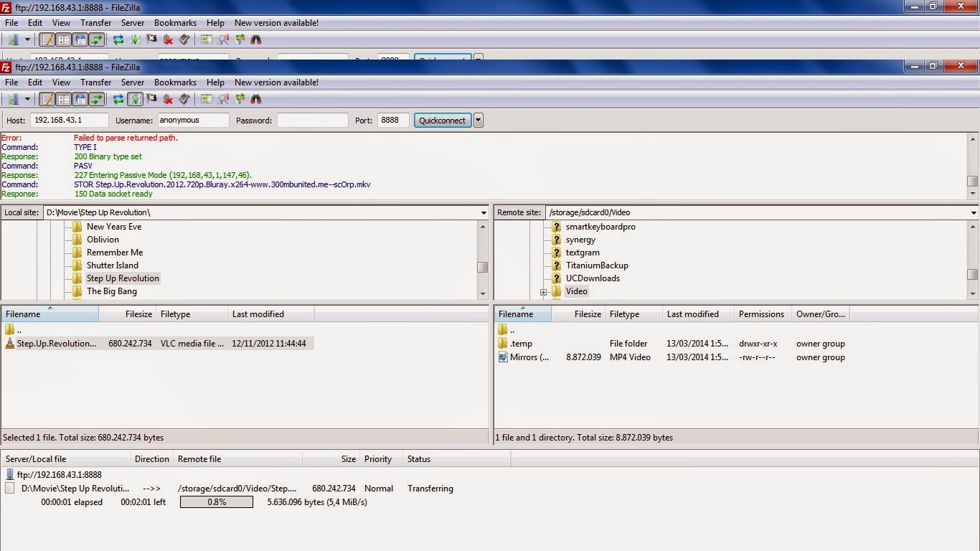
Task: Toggle local directory tree display in front window
Action: (63, 99)
